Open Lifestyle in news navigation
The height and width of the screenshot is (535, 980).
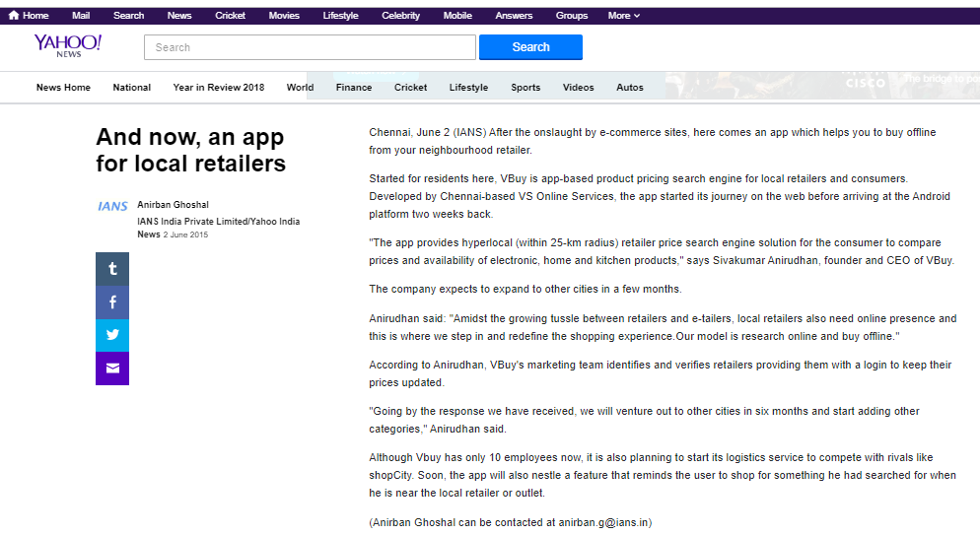pyautogui.click(x=468, y=88)
